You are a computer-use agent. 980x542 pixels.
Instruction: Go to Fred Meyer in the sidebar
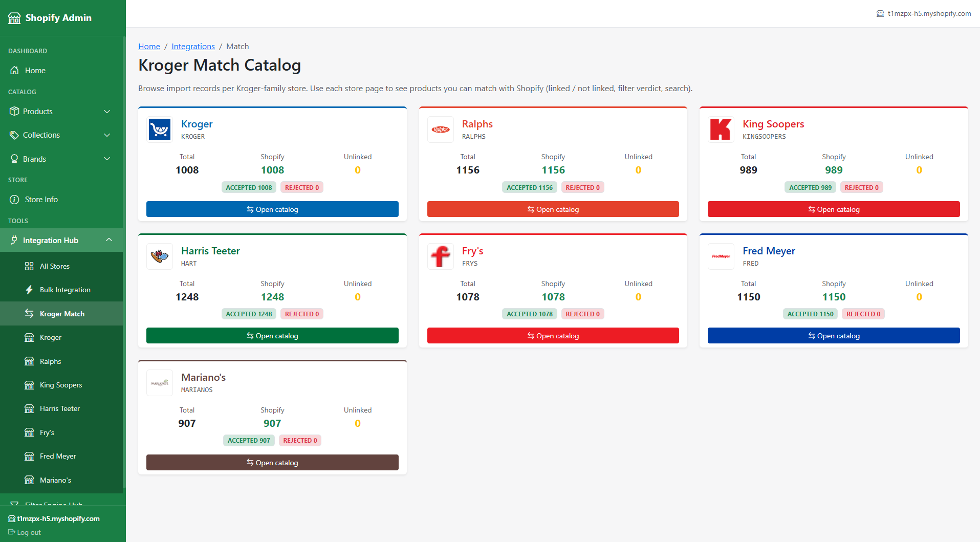pyautogui.click(x=61, y=456)
